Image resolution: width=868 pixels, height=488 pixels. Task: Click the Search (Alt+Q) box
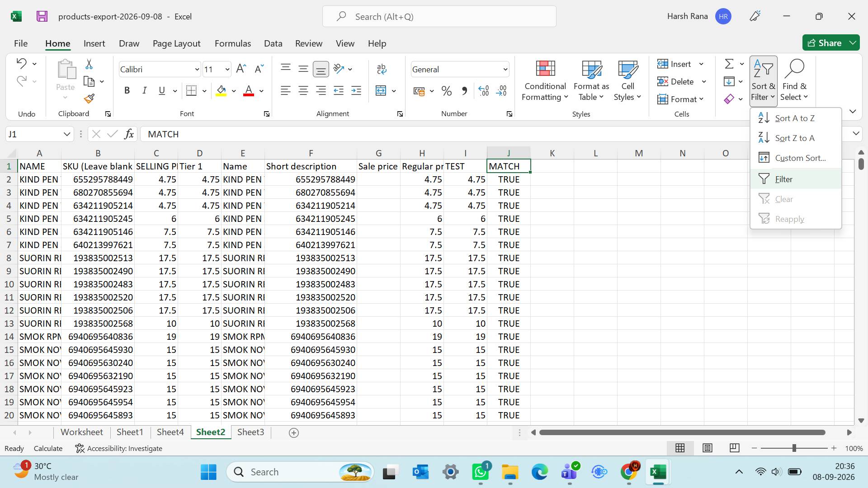point(439,17)
